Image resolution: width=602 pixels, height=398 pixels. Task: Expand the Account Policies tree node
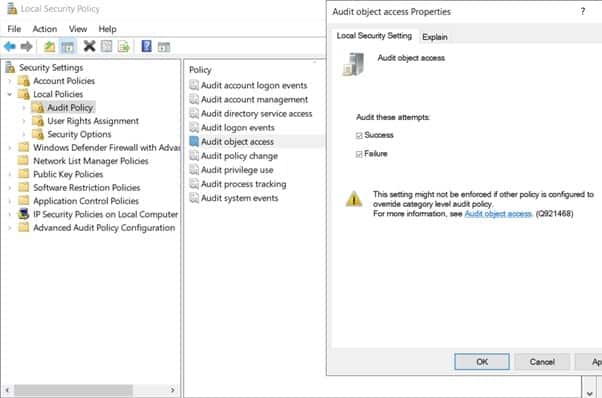coord(10,81)
